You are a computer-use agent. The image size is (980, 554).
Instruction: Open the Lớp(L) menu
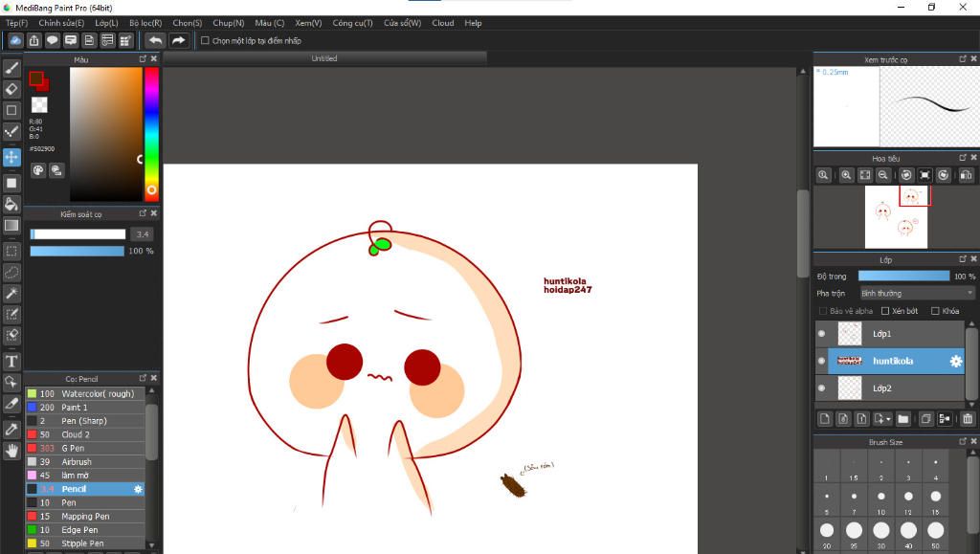[x=107, y=23]
